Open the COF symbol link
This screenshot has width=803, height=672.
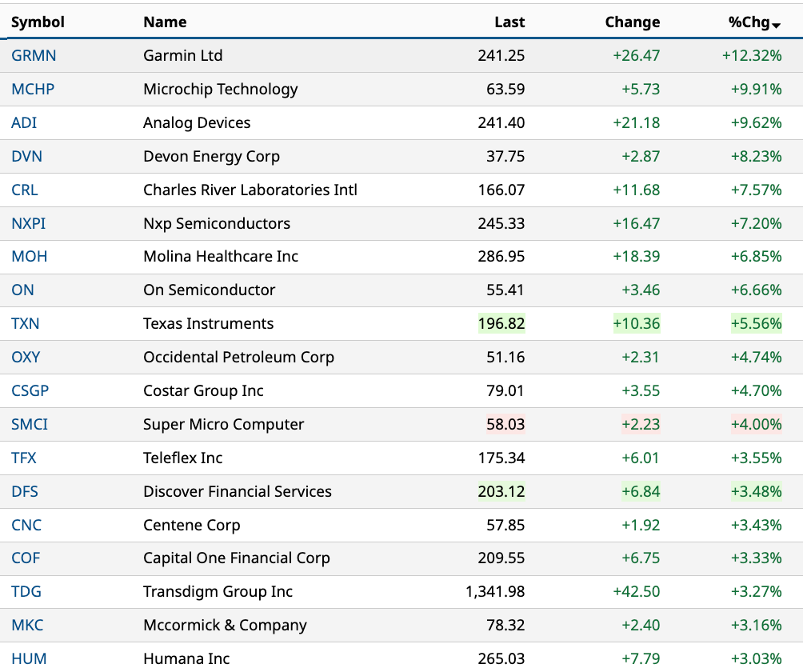coord(26,558)
